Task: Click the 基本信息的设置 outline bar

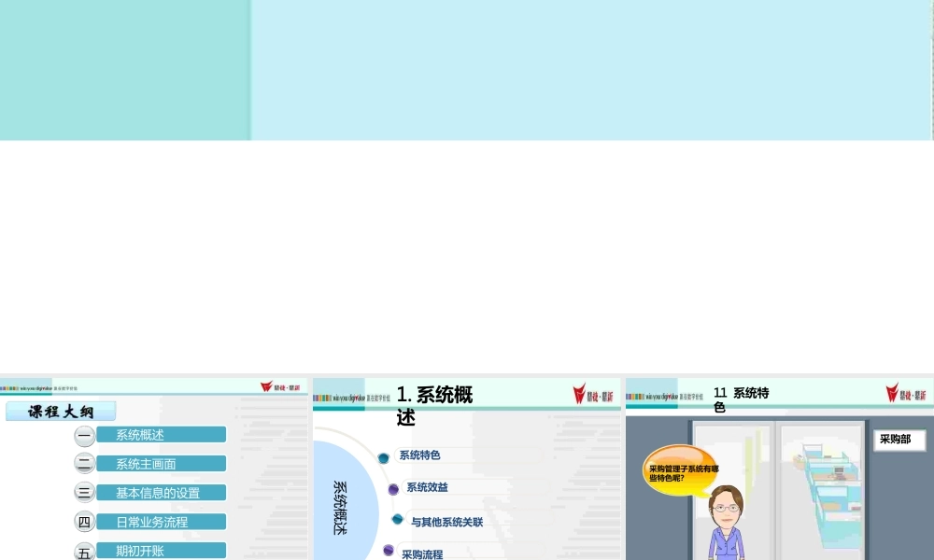Action: coord(162,493)
